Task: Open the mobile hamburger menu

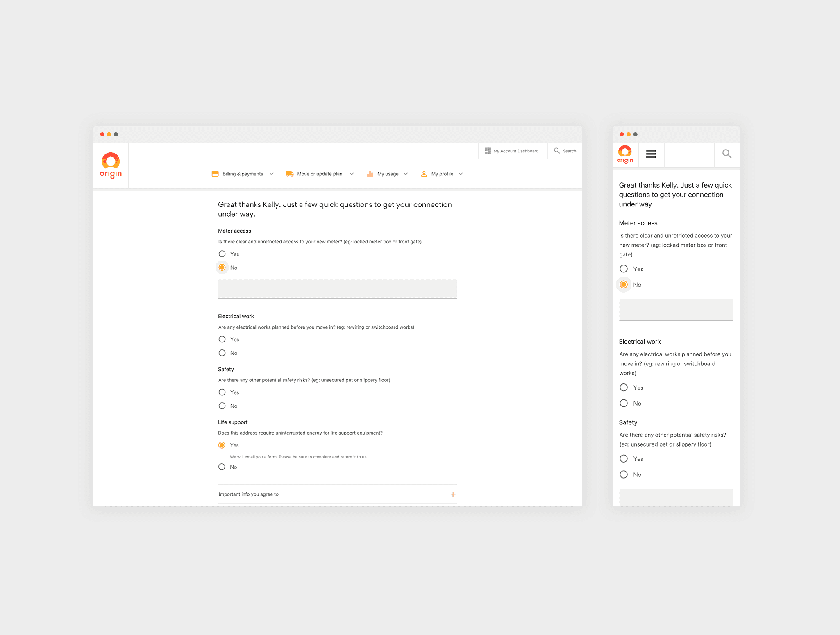Action: 651,154
